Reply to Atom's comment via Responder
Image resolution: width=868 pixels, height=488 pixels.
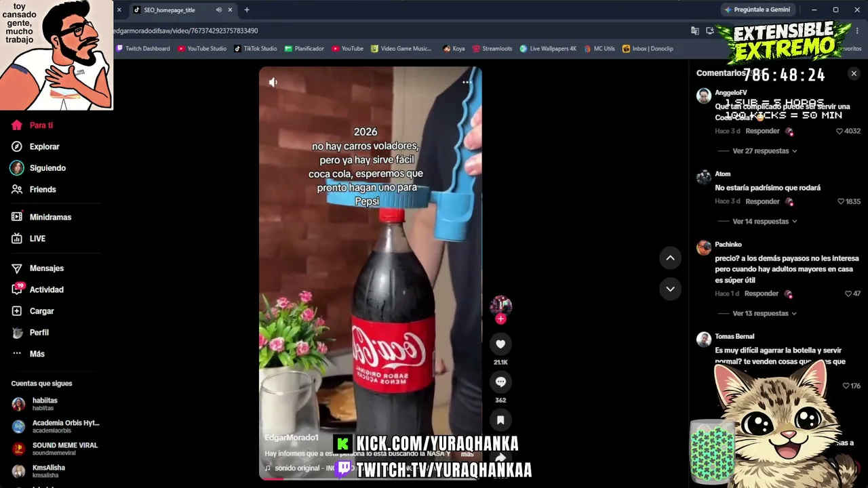point(762,202)
